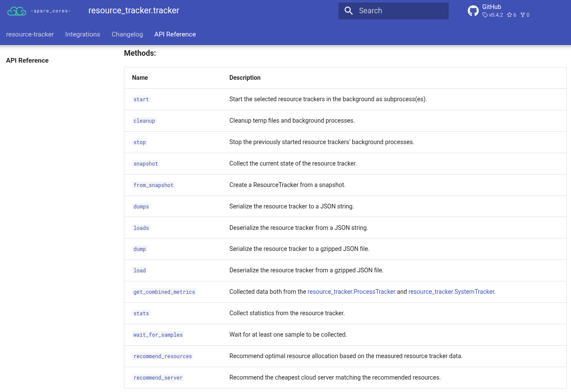Open the GitHub repository icon

point(473,11)
